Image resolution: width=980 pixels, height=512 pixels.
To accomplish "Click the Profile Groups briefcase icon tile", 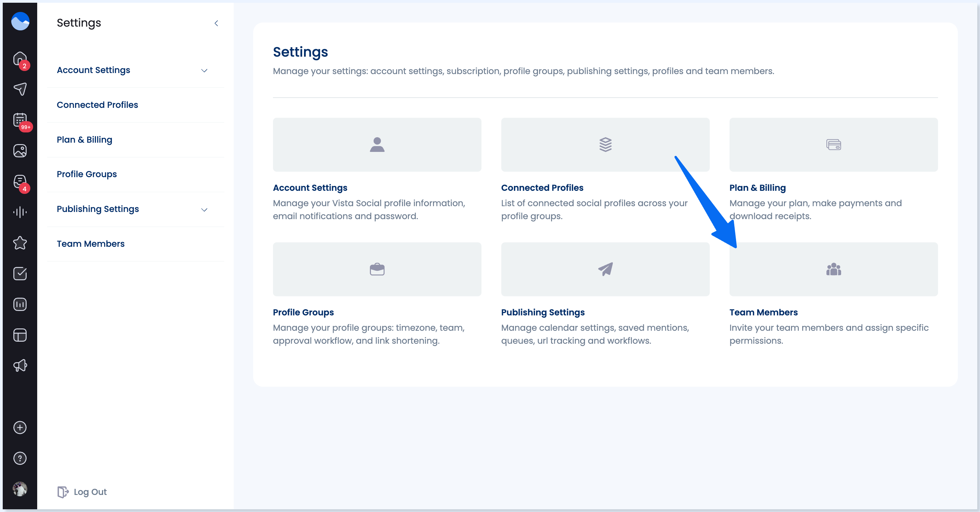I will coord(377,269).
